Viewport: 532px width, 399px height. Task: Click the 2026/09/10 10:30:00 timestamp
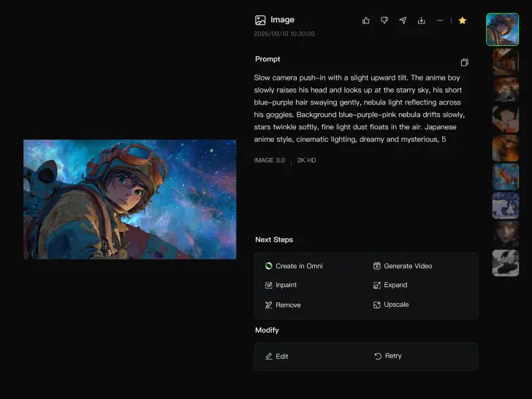click(284, 34)
